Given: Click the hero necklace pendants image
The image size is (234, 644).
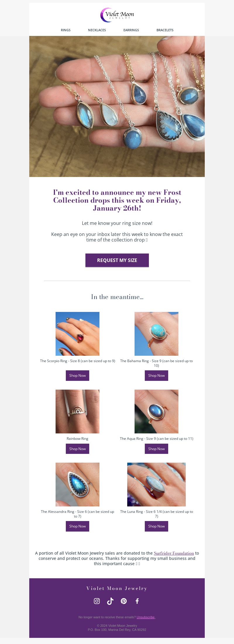Looking at the screenshot, I should coord(117,106).
